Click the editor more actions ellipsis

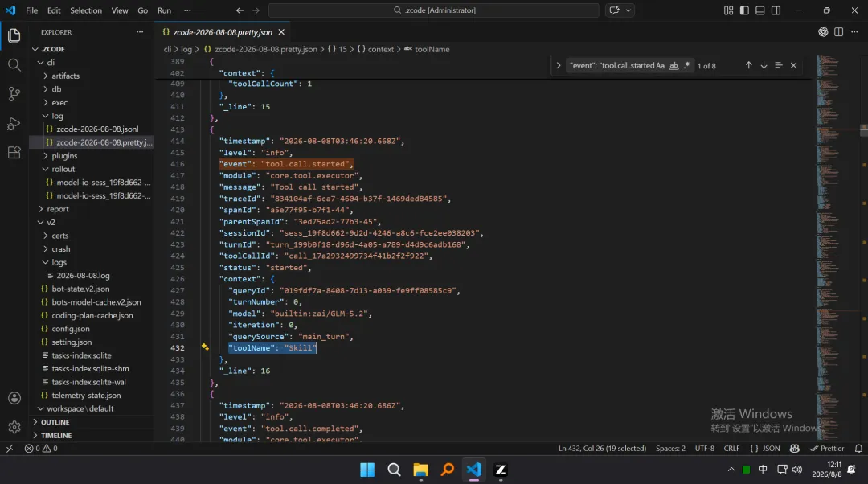[854, 32]
